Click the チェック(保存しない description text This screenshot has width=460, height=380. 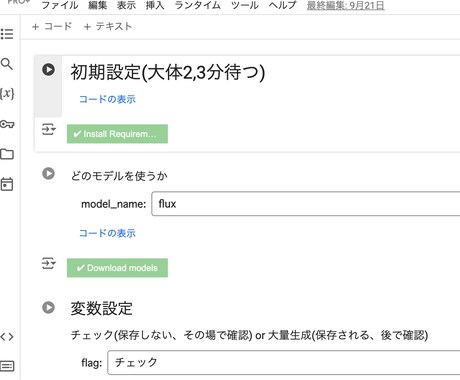tap(249, 335)
